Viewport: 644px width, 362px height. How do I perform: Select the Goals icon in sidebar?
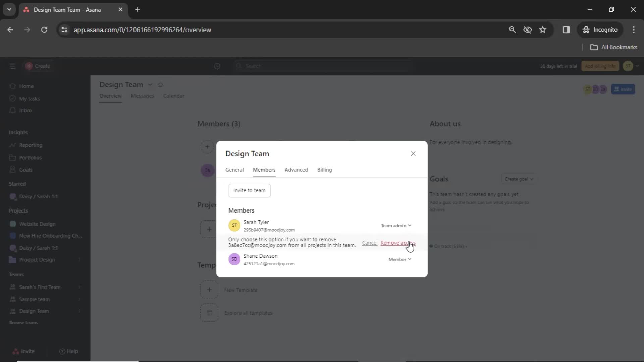point(12,169)
